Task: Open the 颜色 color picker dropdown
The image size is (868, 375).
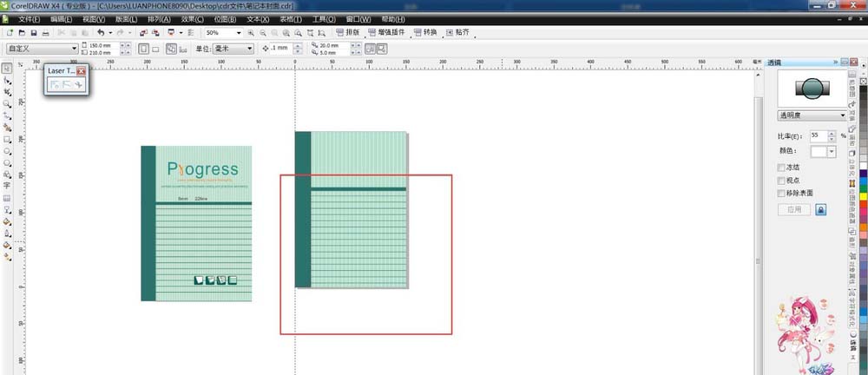Action: 831,151
